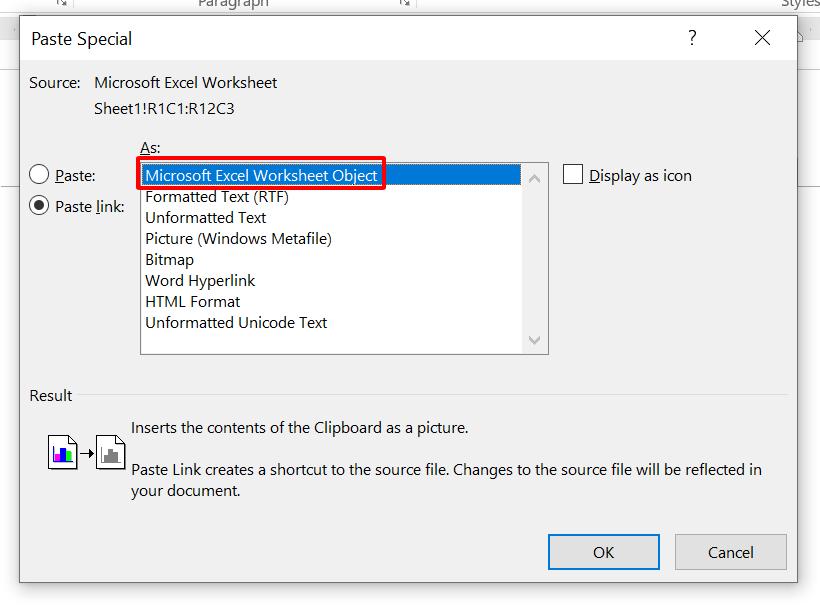
Task: Enable the Display as icon checkbox
Action: tap(573, 174)
